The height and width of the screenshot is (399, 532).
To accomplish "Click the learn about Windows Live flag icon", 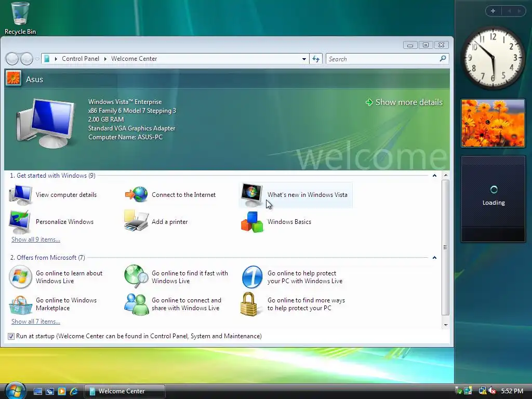I will click(x=20, y=277).
